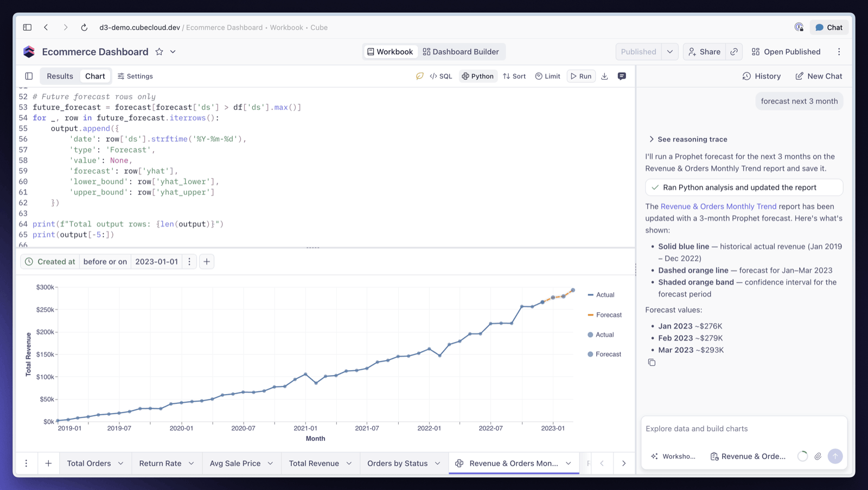Expand the Published options arrow
868x490 pixels.
pos(670,51)
